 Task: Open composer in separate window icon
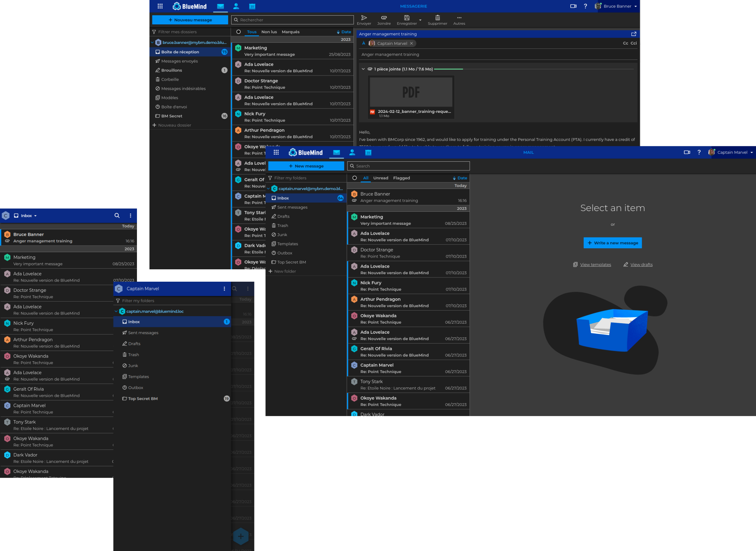coord(634,34)
